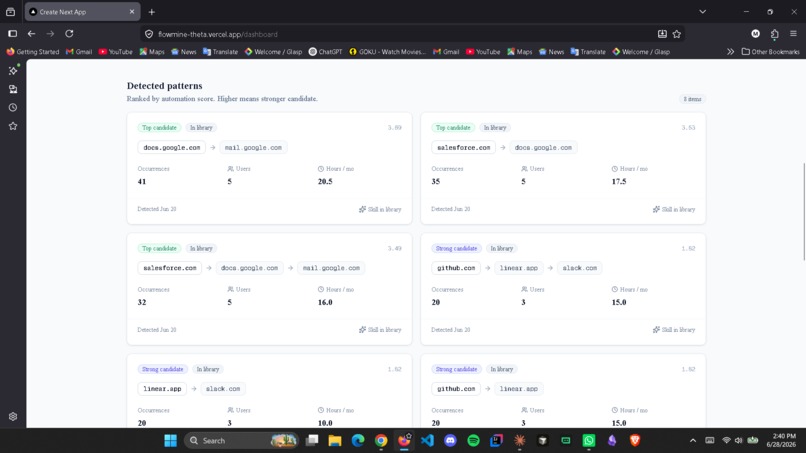Click the slack.com chip in github linear card
Image resolution: width=806 pixels, height=453 pixels.
(579, 268)
